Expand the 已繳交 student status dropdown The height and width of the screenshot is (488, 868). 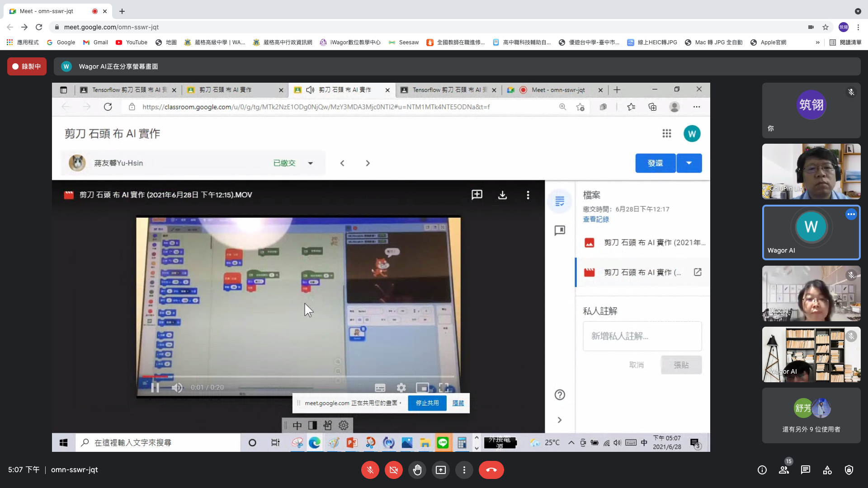pyautogui.click(x=311, y=163)
